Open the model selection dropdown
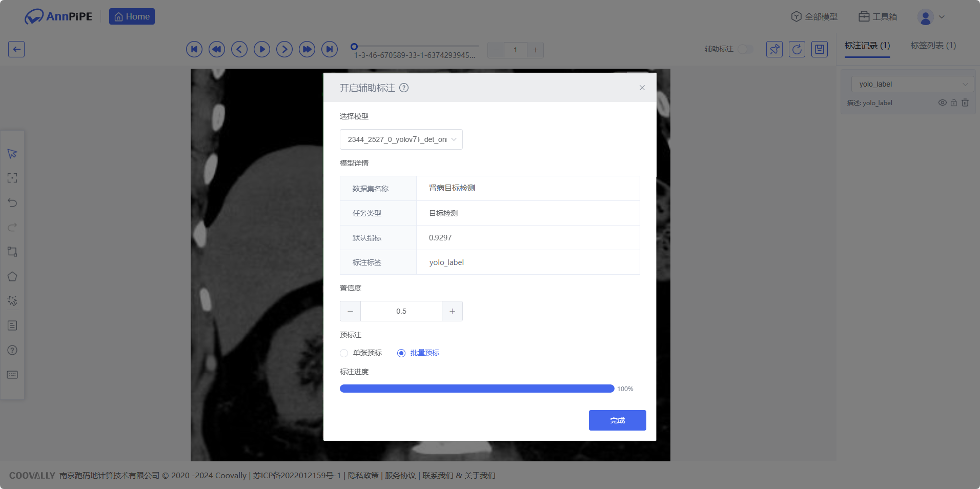This screenshot has height=489, width=980. 401,139
